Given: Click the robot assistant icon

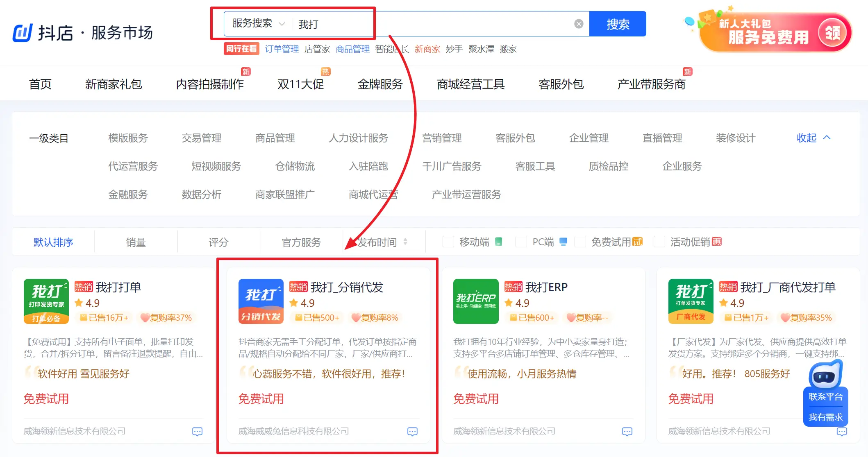Looking at the screenshot, I should [825, 374].
